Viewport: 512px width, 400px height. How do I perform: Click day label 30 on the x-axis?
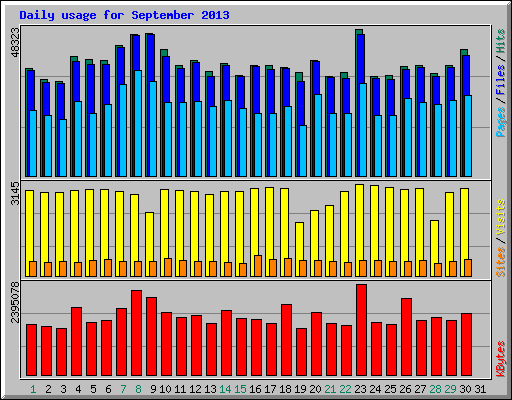pos(465,389)
